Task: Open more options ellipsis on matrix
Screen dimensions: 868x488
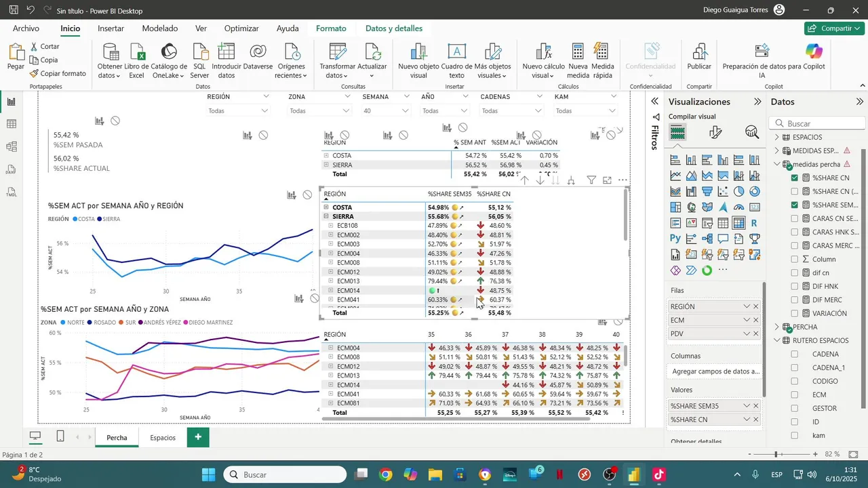Action: 623,180
